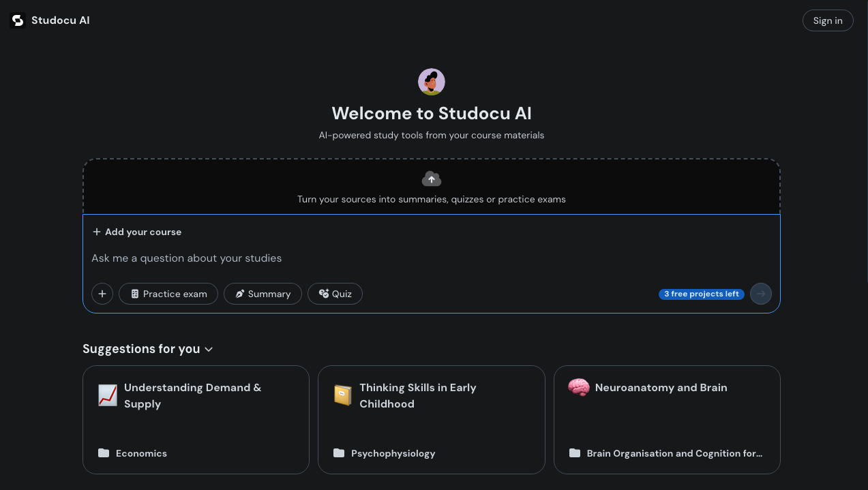Screen dimensions: 868x490
Task: Click the folder icon beside Economics
Action: [x=104, y=453]
